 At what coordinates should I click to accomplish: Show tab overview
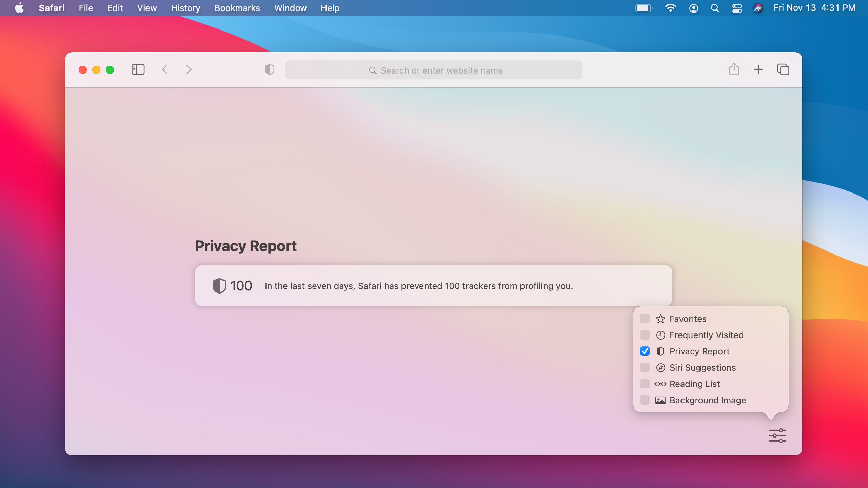[x=783, y=69]
